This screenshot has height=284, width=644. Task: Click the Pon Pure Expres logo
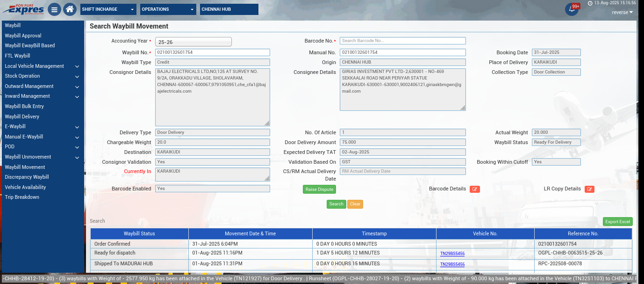pyautogui.click(x=23, y=9)
